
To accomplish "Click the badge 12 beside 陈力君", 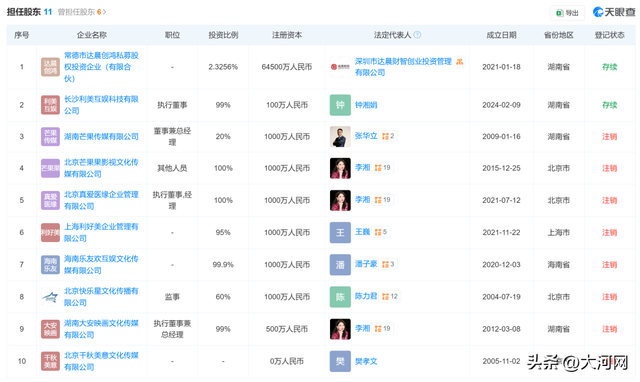I will (x=390, y=296).
